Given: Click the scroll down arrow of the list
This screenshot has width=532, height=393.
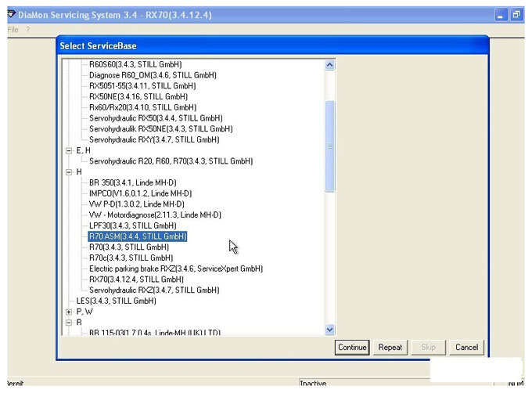Looking at the screenshot, I should tap(330, 330).
